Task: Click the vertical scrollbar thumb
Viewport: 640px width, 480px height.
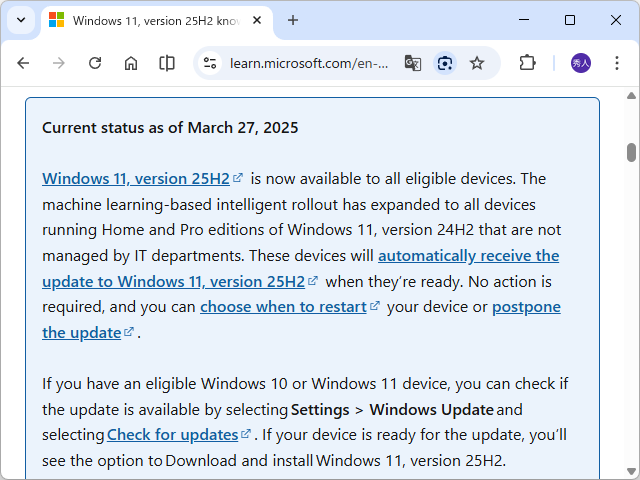Action: 631,152
